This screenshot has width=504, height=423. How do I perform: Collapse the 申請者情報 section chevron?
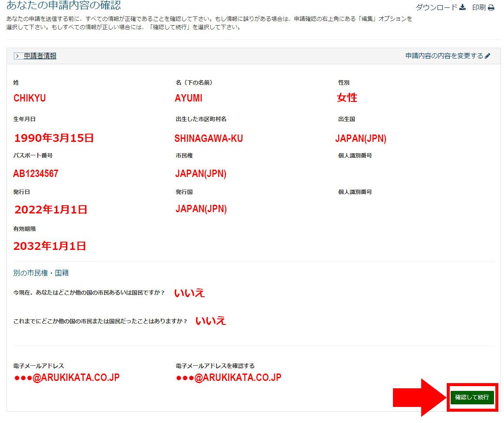pos(16,56)
